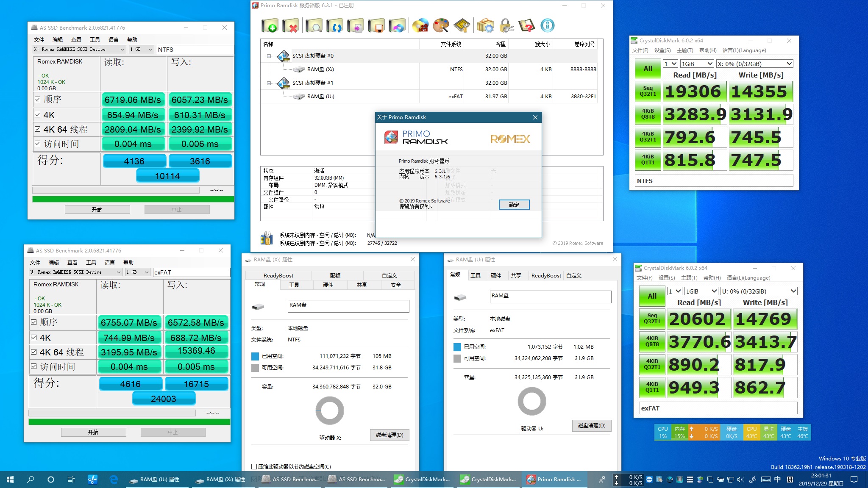The width and height of the screenshot is (868, 488).
Task: Open the suitcase with gear options icon
Action: (485, 26)
